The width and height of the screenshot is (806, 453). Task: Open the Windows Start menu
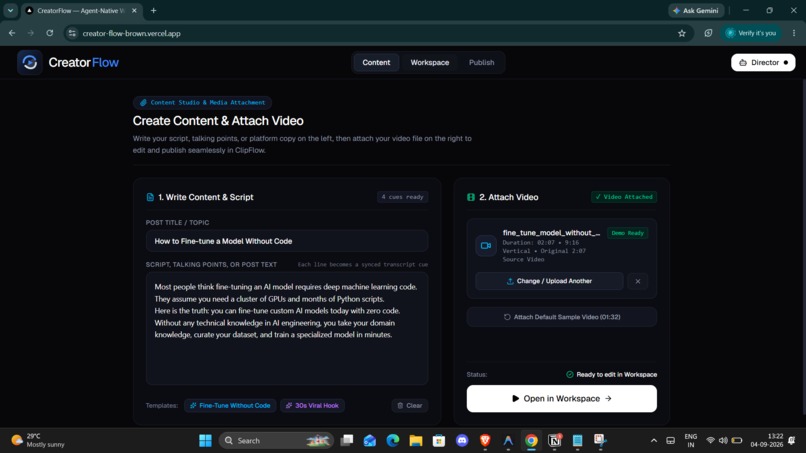205,441
